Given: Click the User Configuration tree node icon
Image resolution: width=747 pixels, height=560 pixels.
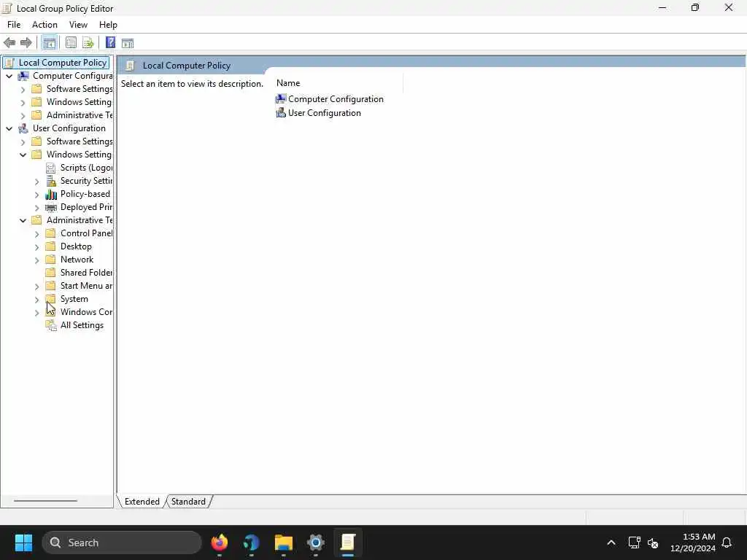Looking at the screenshot, I should (23, 128).
